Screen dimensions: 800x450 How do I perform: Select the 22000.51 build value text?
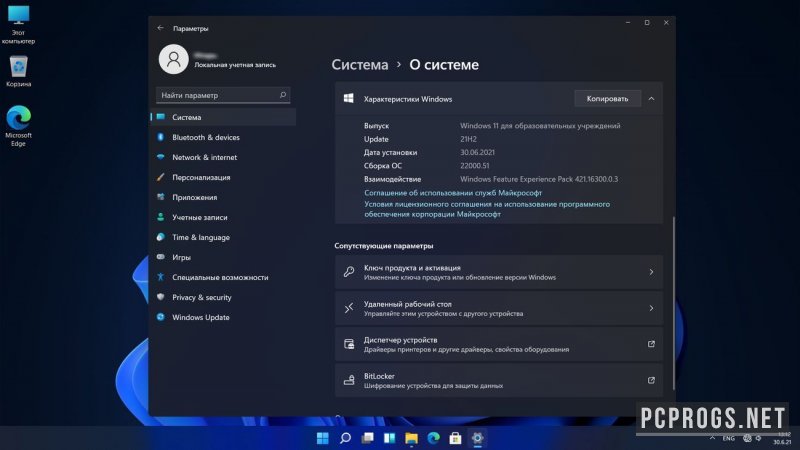(474, 166)
